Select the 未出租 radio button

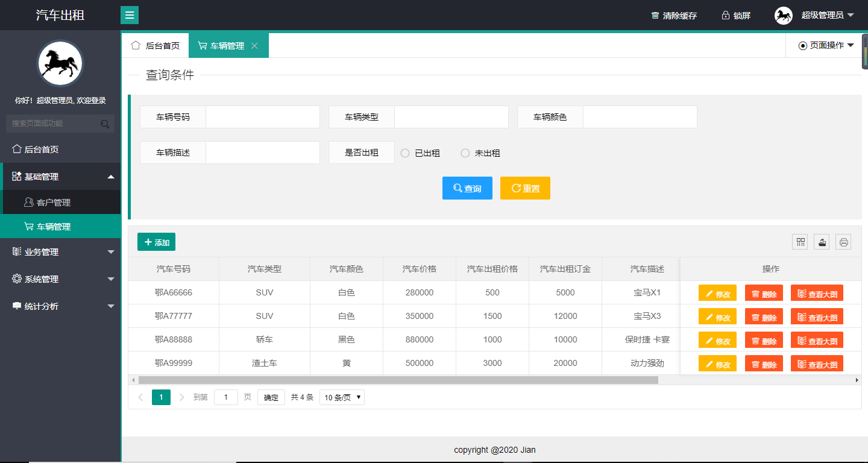(480, 153)
